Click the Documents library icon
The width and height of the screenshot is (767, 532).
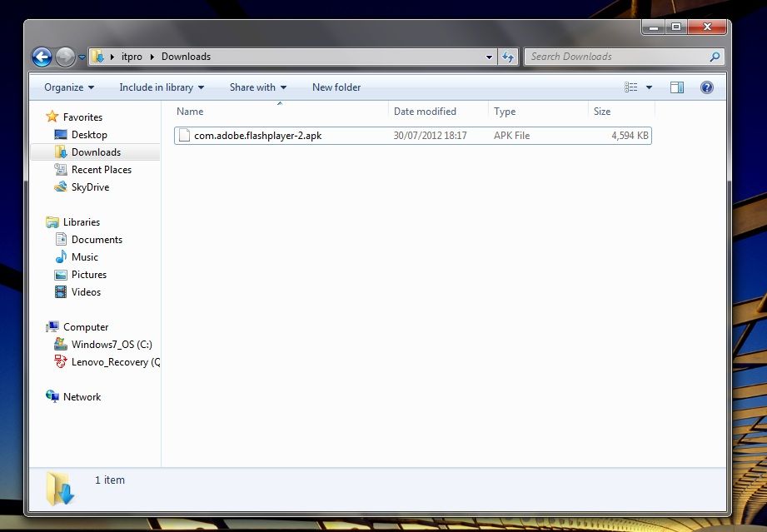pos(61,240)
